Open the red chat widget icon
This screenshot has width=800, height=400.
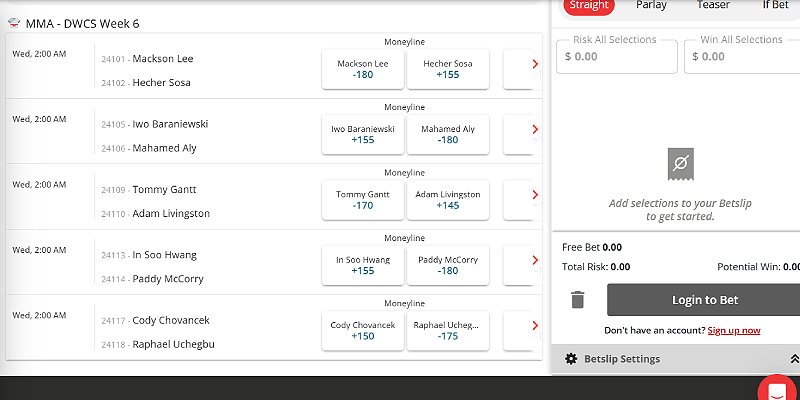click(775, 390)
